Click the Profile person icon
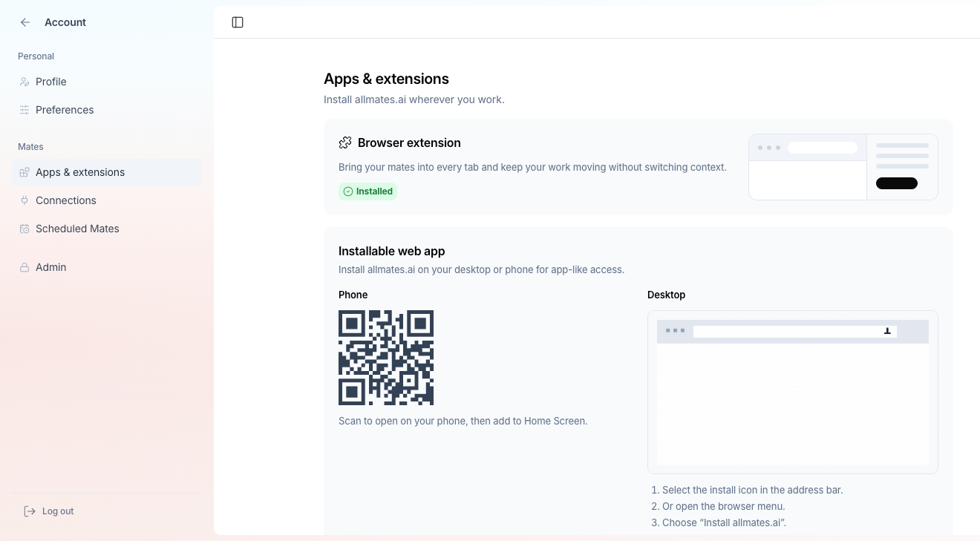This screenshot has height=541, width=980. 24,82
